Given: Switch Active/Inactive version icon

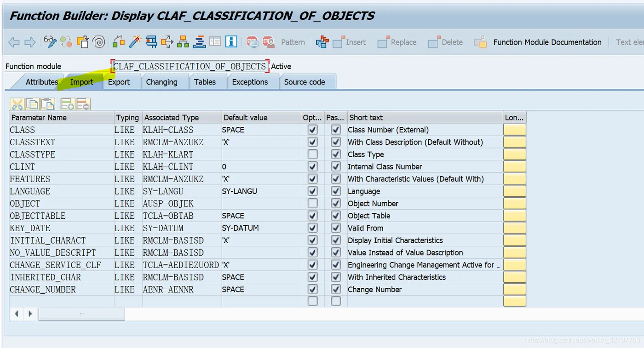Looking at the screenshot, I should pos(66,42).
